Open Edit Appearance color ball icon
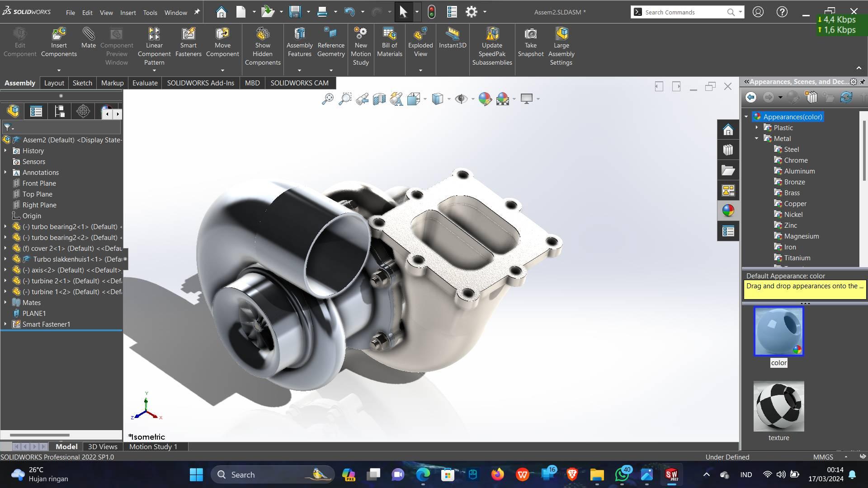 coord(485,99)
